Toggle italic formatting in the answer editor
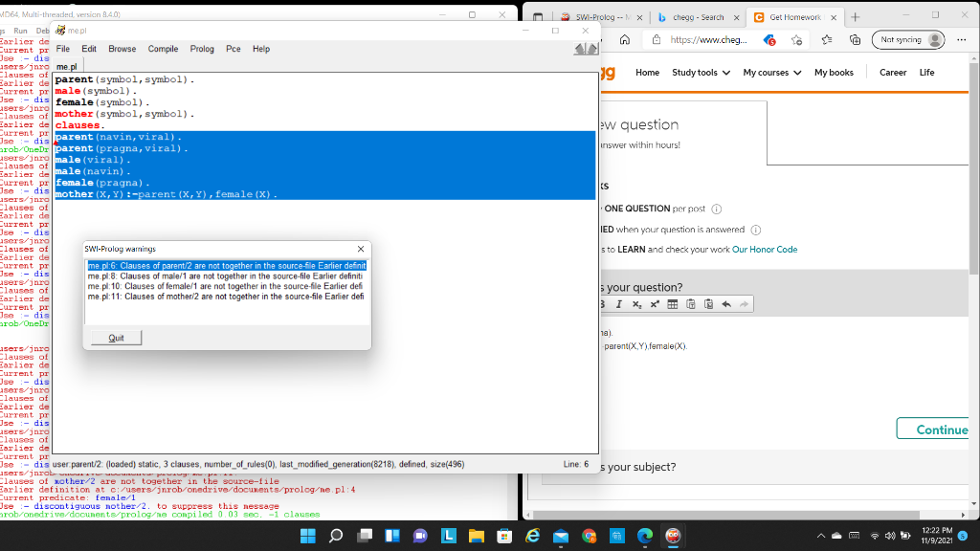980x551 pixels. click(x=619, y=304)
